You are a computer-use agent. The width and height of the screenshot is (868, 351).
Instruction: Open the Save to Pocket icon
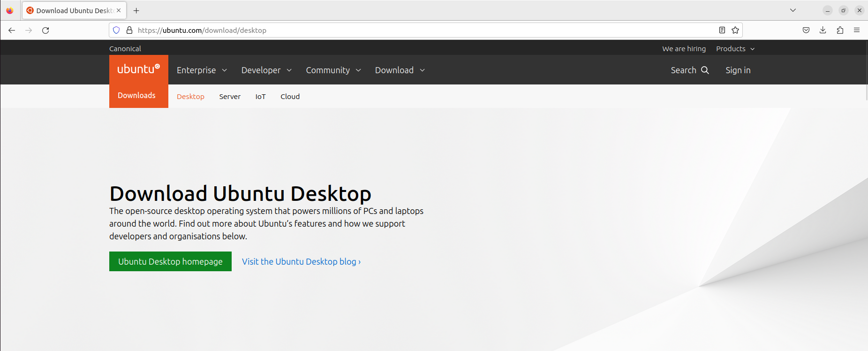point(806,31)
